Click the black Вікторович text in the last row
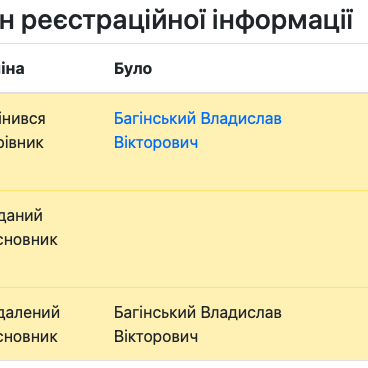 click(x=156, y=337)
